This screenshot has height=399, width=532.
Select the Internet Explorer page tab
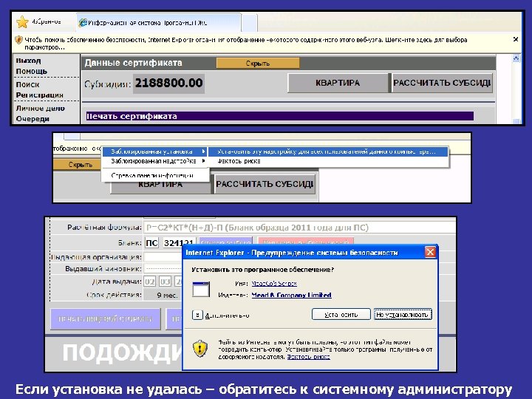pos(159,23)
